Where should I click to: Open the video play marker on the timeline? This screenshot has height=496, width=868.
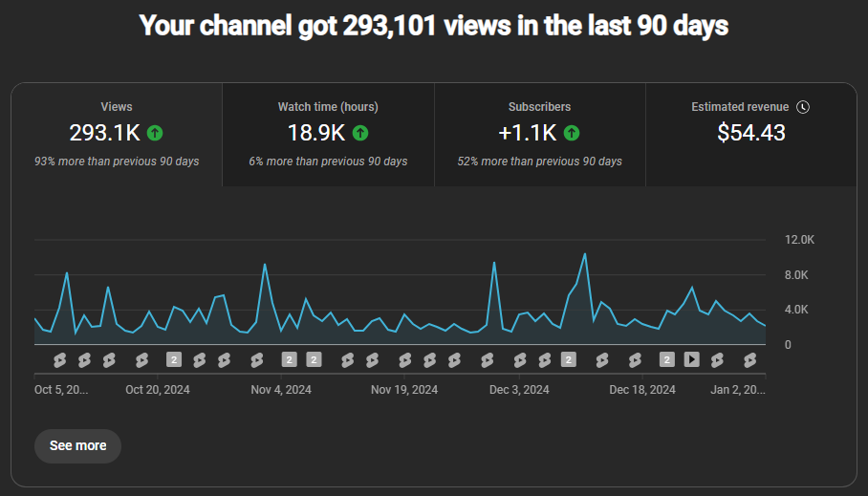click(x=692, y=359)
